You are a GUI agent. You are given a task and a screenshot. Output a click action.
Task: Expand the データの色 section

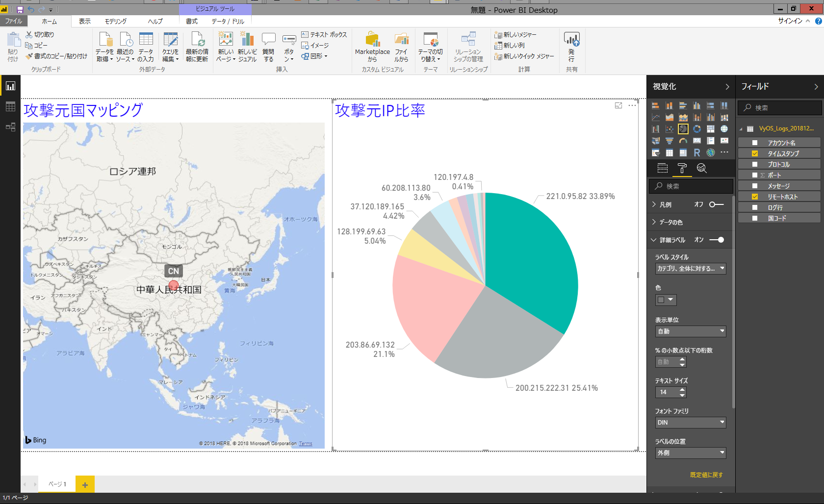pos(654,222)
